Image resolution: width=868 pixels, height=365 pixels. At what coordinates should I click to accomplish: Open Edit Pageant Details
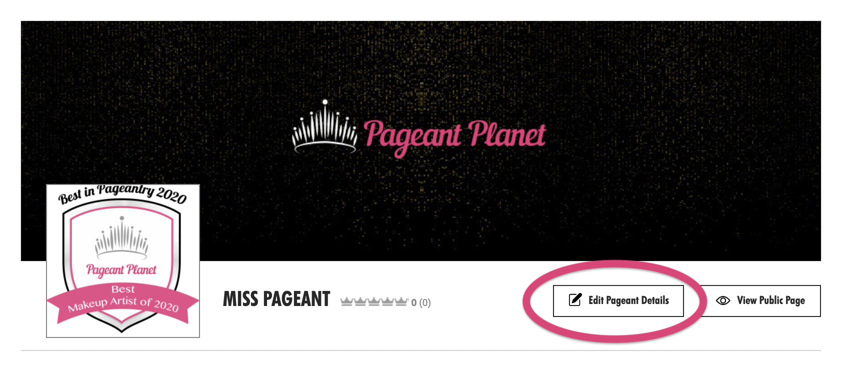(x=618, y=300)
